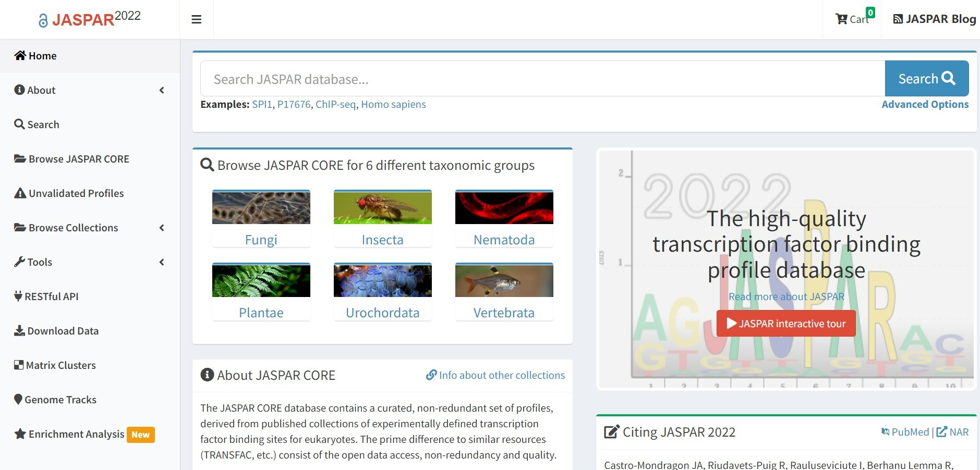Expand the Tools submenu chevron
Viewport: 980px width, 470px height.
point(162,262)
